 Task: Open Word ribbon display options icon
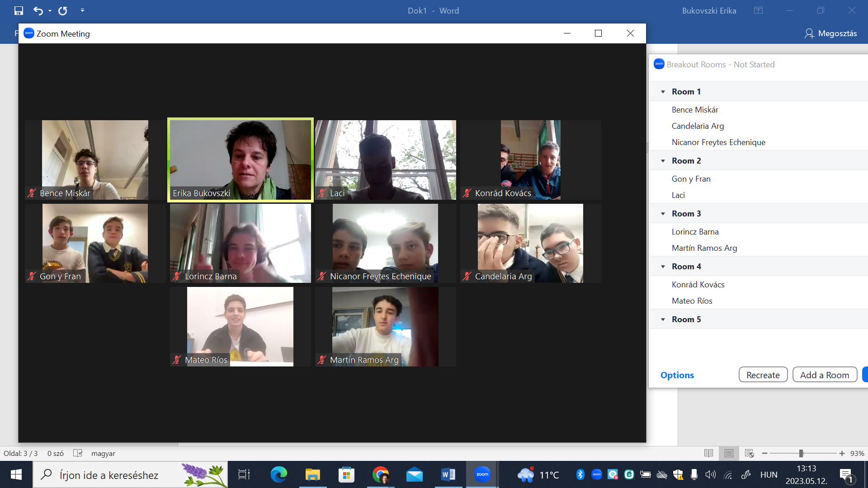tap(759, 10)
